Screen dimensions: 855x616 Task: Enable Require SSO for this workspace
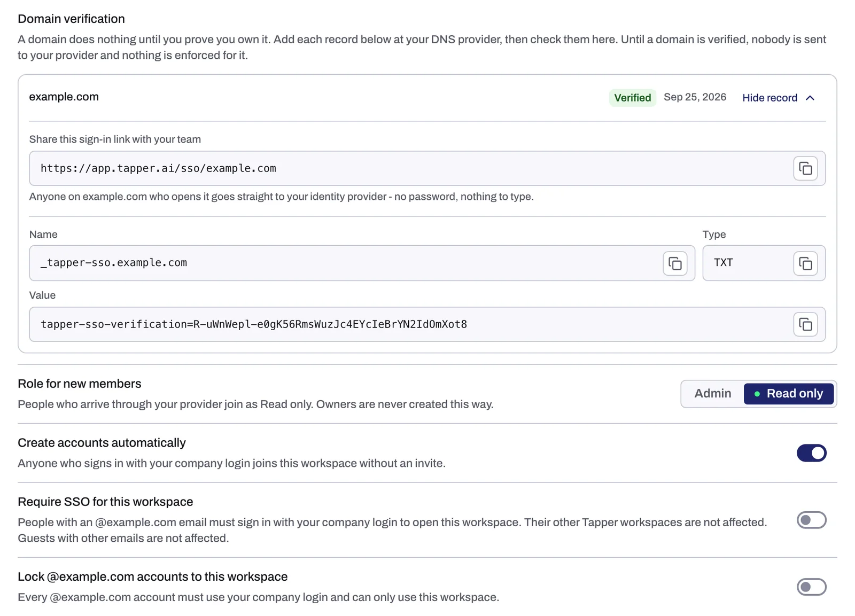(811, 520)
